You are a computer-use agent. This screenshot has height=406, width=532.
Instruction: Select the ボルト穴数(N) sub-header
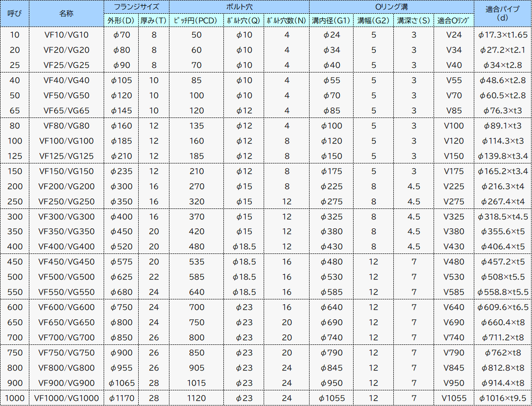point(286,20)
